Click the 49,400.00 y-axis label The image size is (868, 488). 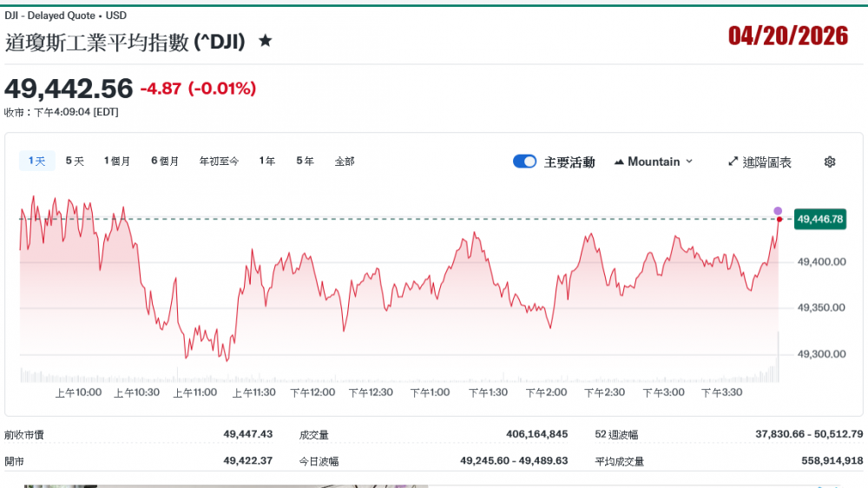(x=821, y=261)
